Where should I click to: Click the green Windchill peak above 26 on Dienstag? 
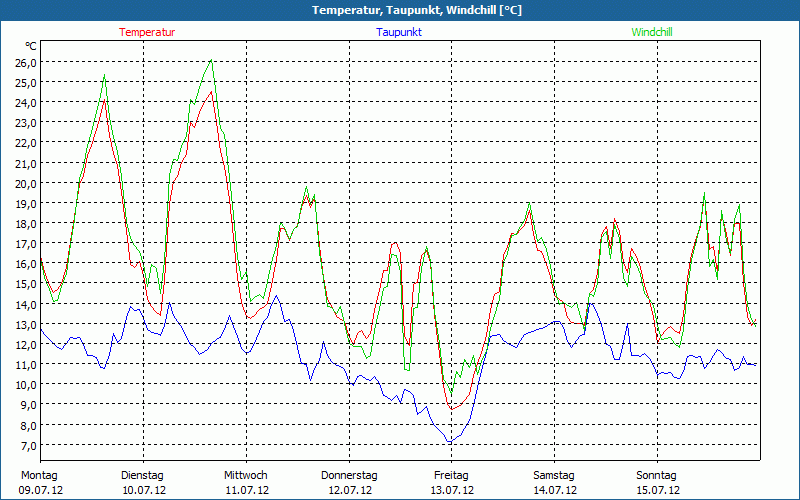point(211,60)
